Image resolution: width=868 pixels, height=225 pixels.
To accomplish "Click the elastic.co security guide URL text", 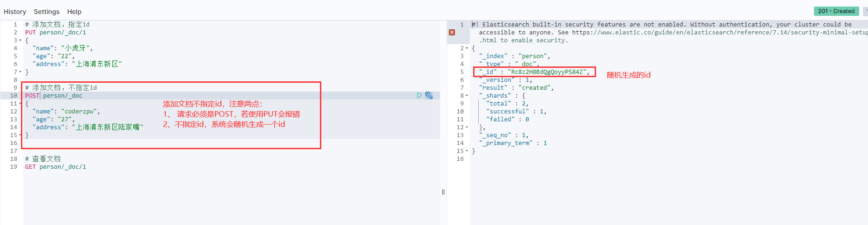I will pos(720,33).
